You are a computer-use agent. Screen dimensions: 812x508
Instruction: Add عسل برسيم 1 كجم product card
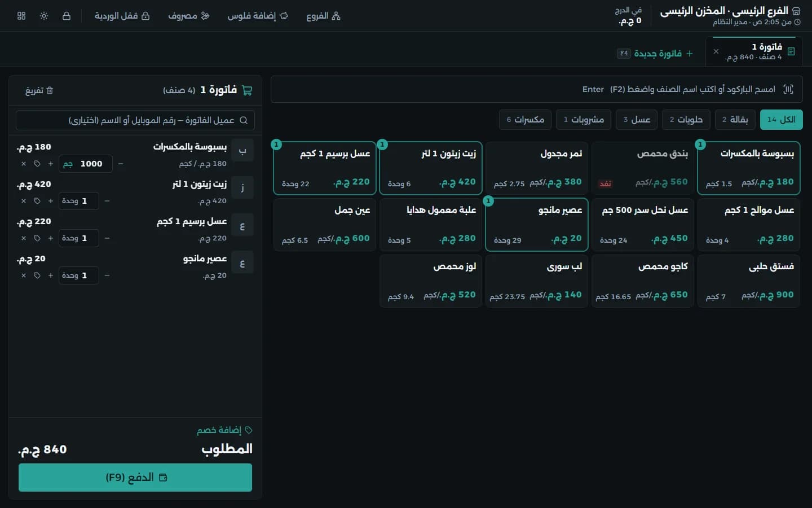325,168
